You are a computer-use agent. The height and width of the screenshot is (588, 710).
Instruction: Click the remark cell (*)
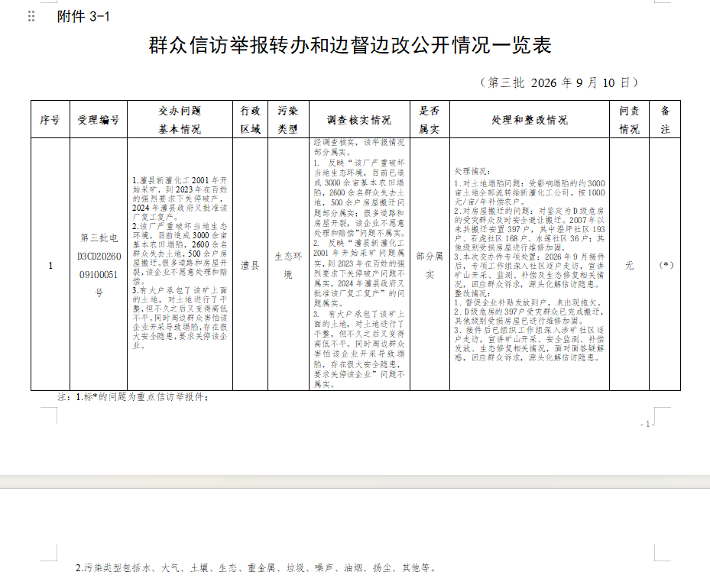(x=665, y=264)
